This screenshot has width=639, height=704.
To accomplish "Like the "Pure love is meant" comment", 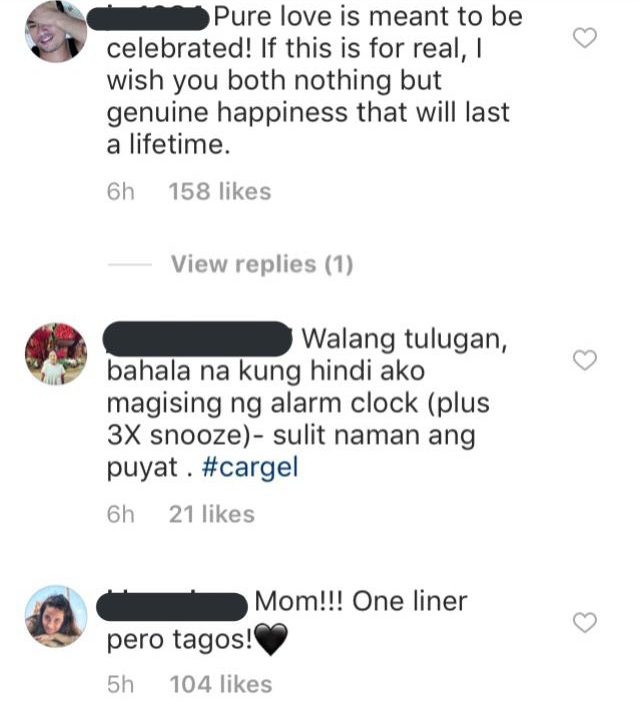I will click(585, 38).
